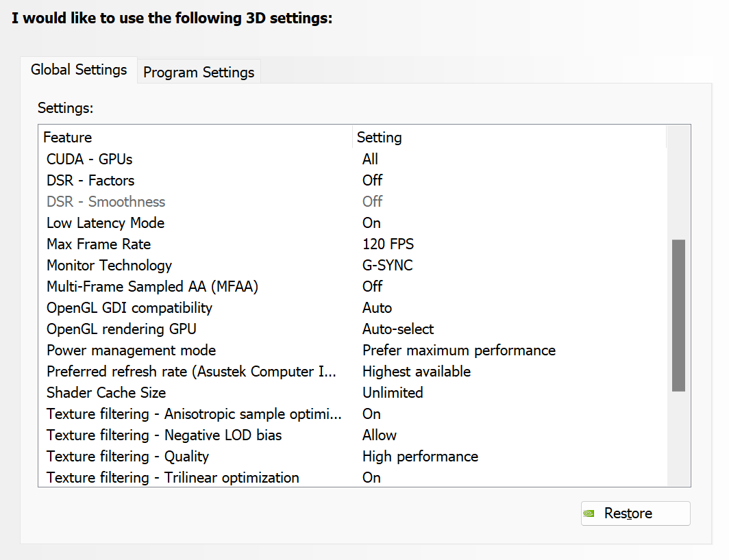The width and height of the screenshot is (729, 560).
Task: Open the Low Latency Mode setting dropdown
Action: tap(371, 223)
